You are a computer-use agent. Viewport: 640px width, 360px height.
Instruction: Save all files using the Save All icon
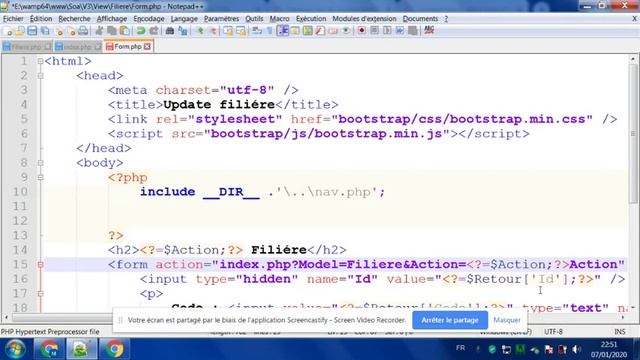(45, 31)
